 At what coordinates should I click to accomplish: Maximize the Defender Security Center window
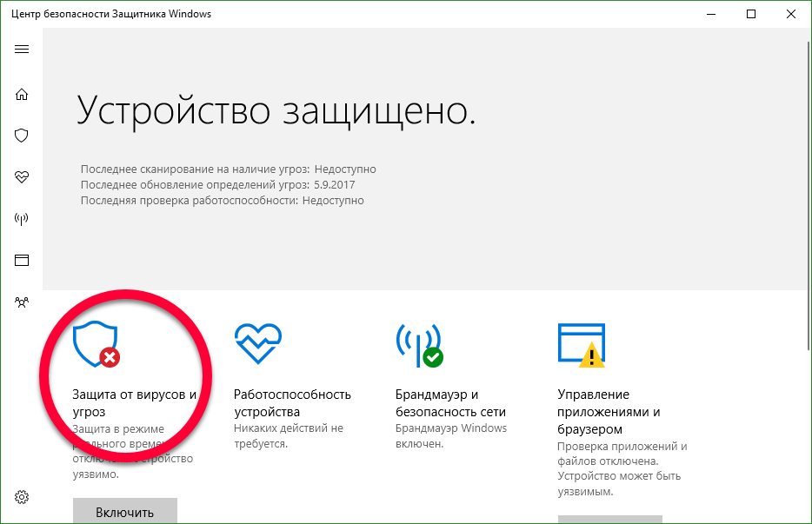751,14
